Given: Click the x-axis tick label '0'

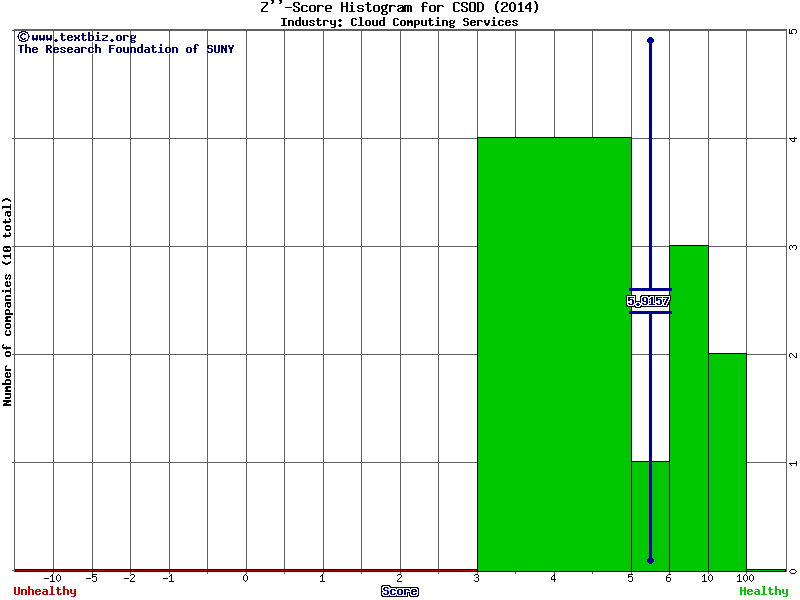Looking at the screenshot, I should pos(245,578).
